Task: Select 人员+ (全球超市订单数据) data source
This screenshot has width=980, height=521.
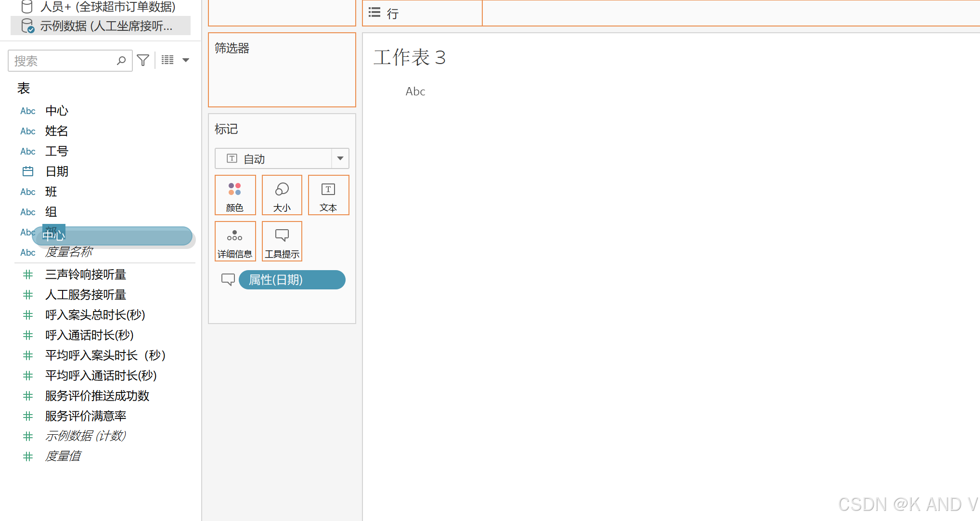Action: pos(107,7)
